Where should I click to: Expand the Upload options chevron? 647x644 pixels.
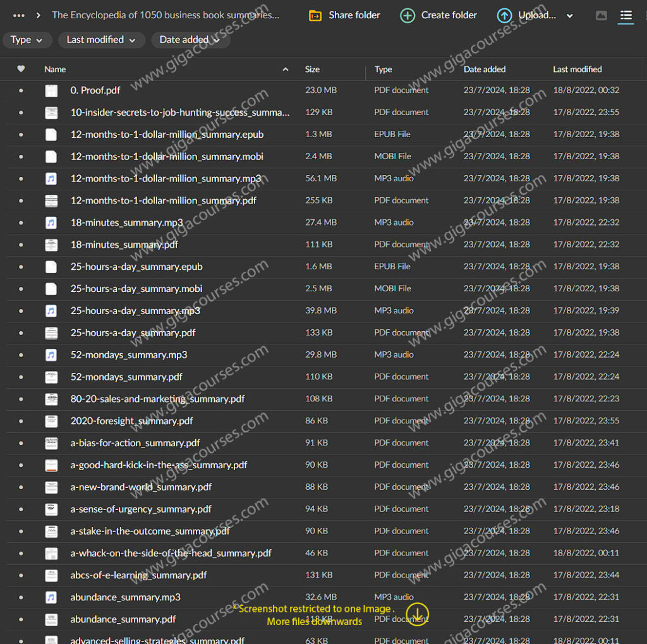coord(570,16)
